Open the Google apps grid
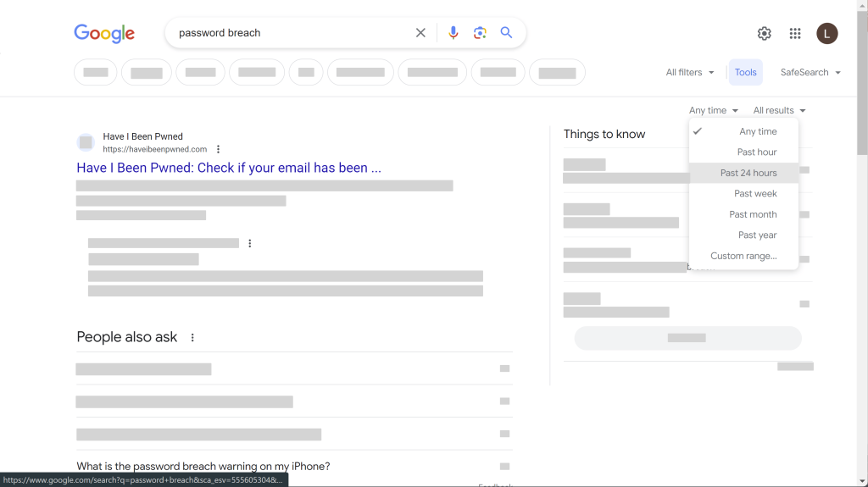This screenshot has height=487, width=868. click(x=795, y=33)
